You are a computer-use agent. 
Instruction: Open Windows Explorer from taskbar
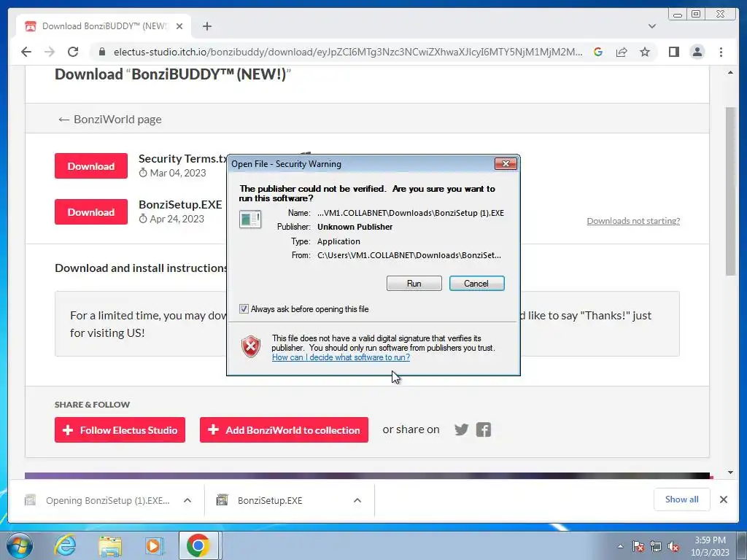(109, 545)
